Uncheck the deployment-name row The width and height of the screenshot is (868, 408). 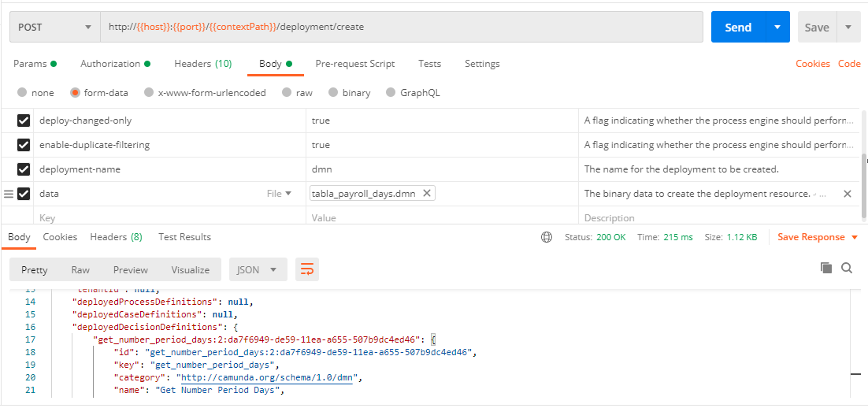click(x=24, y=169)
